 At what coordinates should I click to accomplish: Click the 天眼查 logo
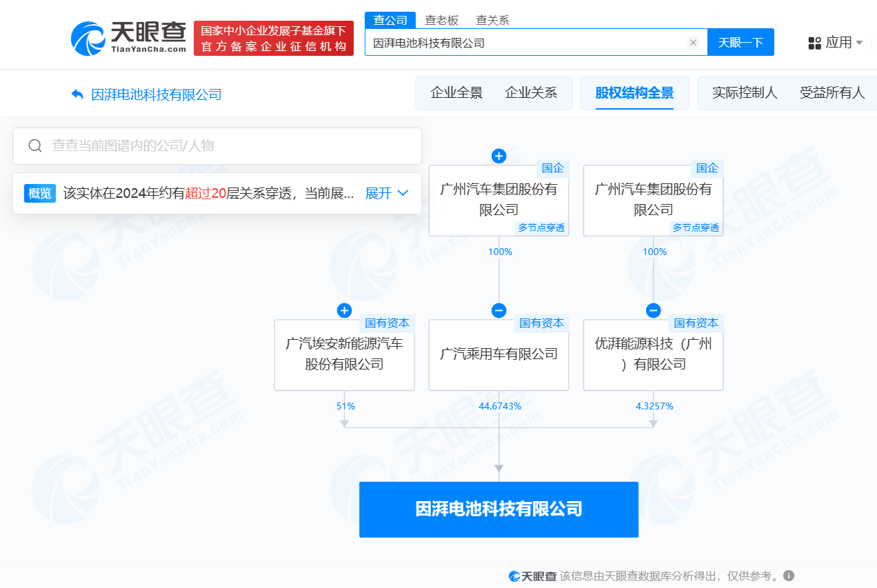coord(128,38)
